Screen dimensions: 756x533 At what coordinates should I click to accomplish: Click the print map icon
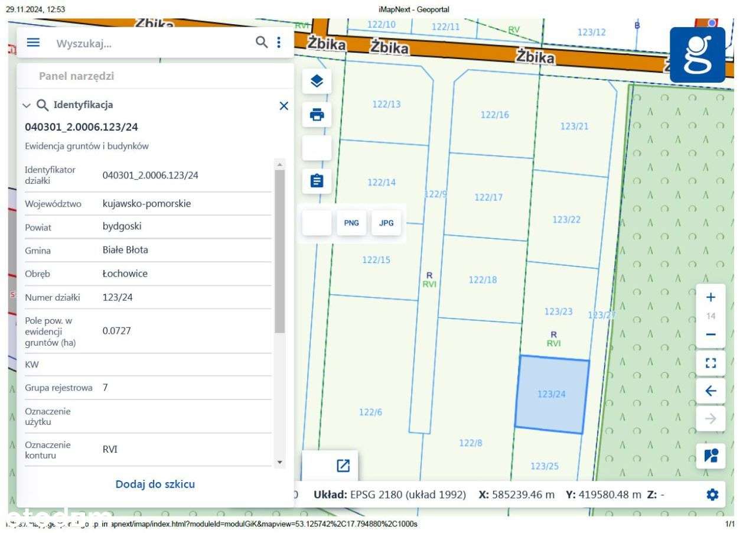[317, 115]
